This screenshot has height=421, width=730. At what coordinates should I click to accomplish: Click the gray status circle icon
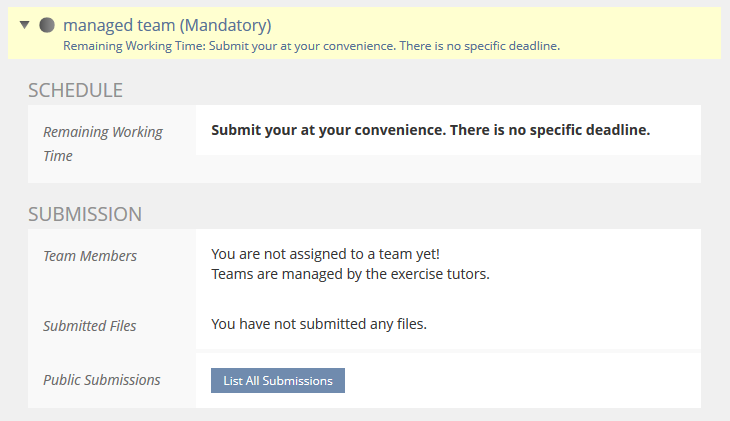(x=46, y=25)
